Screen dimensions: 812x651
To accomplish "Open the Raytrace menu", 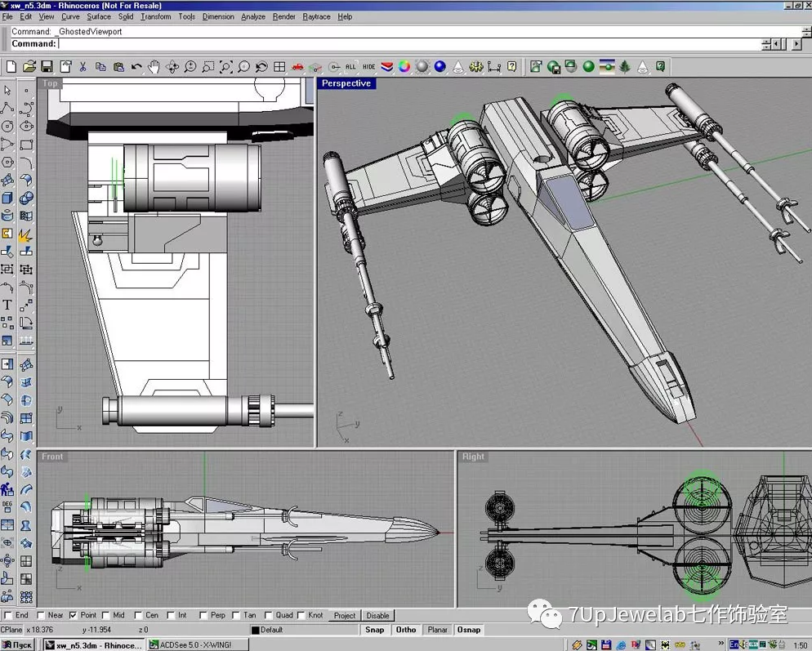I will [316, 16].
